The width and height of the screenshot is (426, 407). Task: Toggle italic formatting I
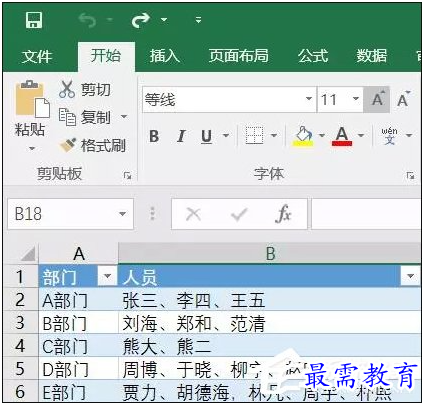[x=181, y=136]
